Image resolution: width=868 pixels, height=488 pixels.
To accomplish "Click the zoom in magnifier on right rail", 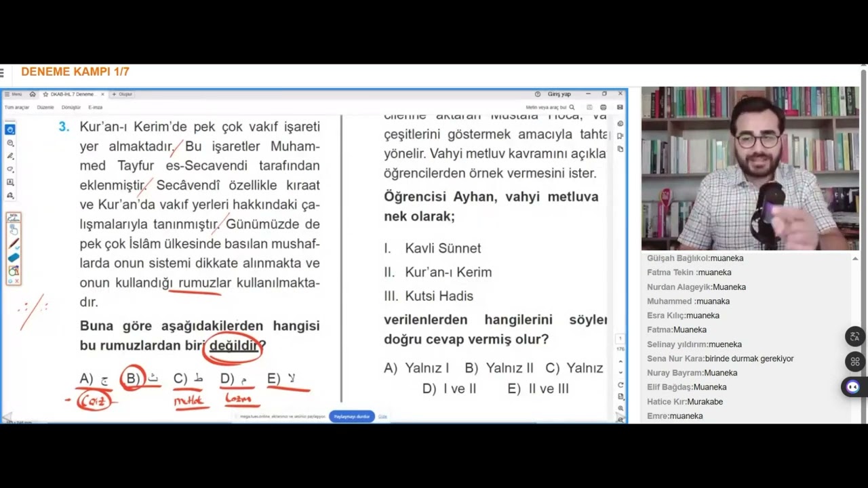I will (x=620, y=409).
